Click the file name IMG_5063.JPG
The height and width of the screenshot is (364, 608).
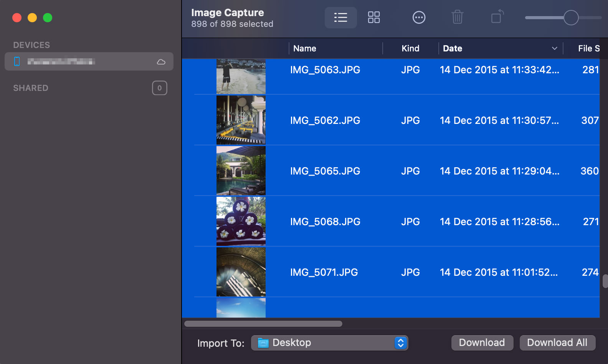pyautogui.click(x=325, y=70)
